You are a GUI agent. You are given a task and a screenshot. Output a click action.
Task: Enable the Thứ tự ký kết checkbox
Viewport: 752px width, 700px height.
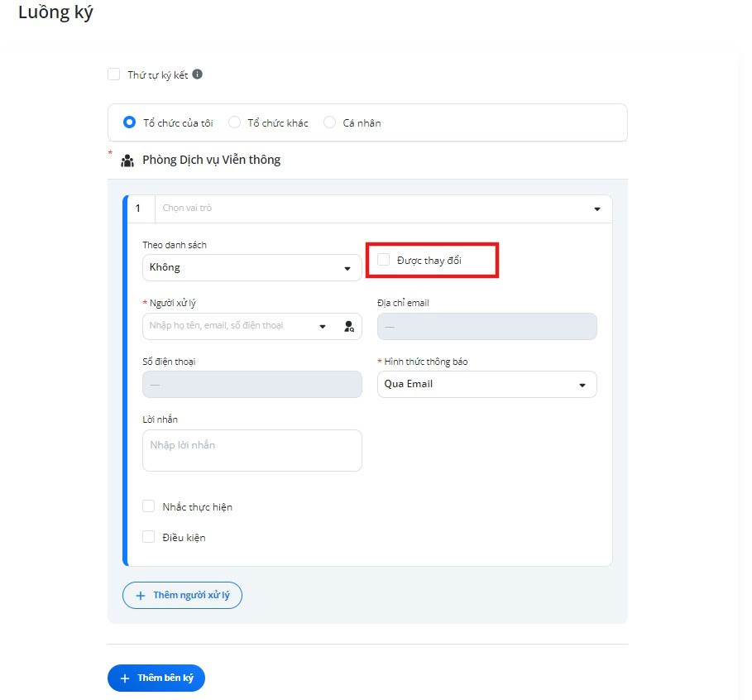[x=113, y=74]
